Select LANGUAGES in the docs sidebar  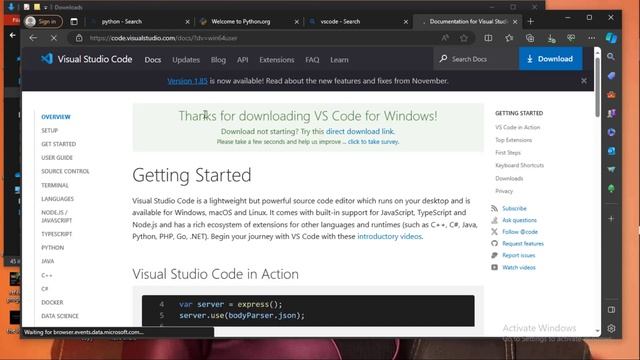(x=58, y=199)
